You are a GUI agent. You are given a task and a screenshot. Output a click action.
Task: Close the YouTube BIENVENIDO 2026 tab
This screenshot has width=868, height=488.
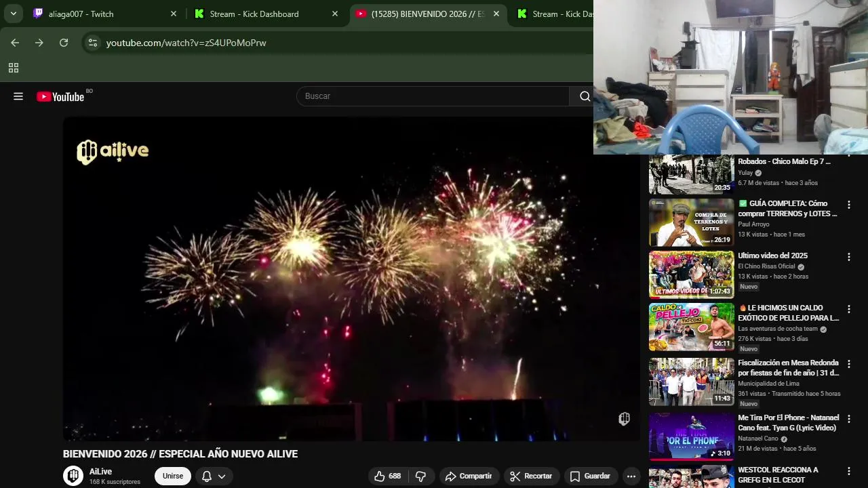coord(496,14)
